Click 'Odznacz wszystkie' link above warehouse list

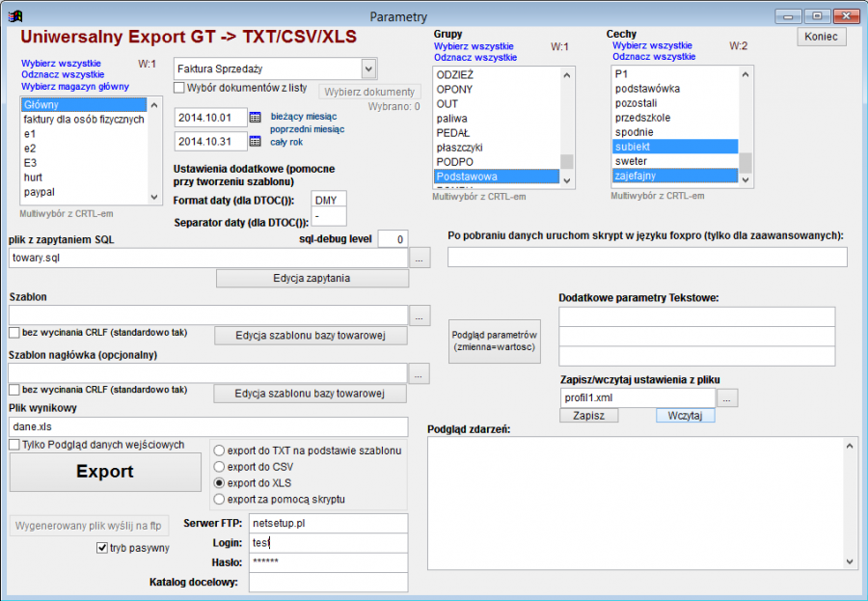click(63, 74)
